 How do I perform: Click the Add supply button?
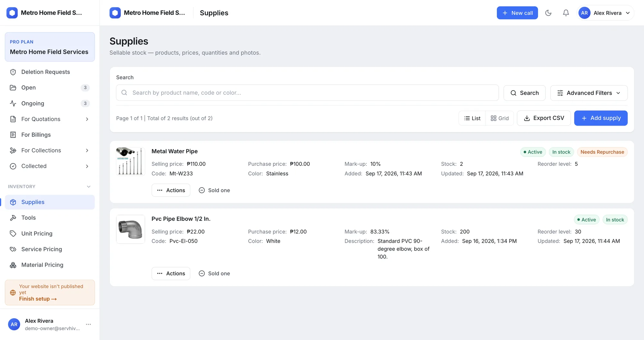pos(601,118)
